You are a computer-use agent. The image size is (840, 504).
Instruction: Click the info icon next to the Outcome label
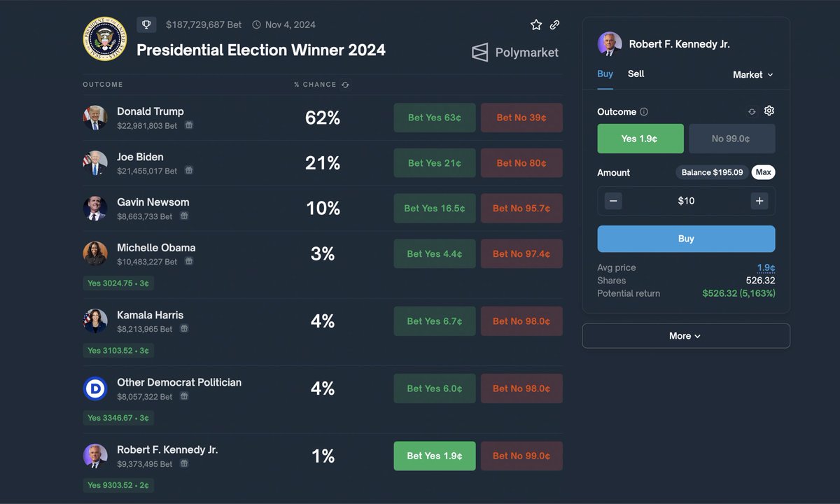pyautogui.click(x=644, y=112)
